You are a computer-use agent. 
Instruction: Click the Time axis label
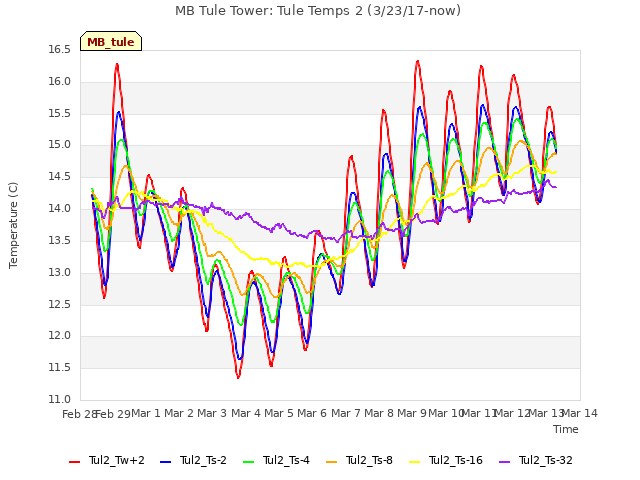[x=566, y=429]
